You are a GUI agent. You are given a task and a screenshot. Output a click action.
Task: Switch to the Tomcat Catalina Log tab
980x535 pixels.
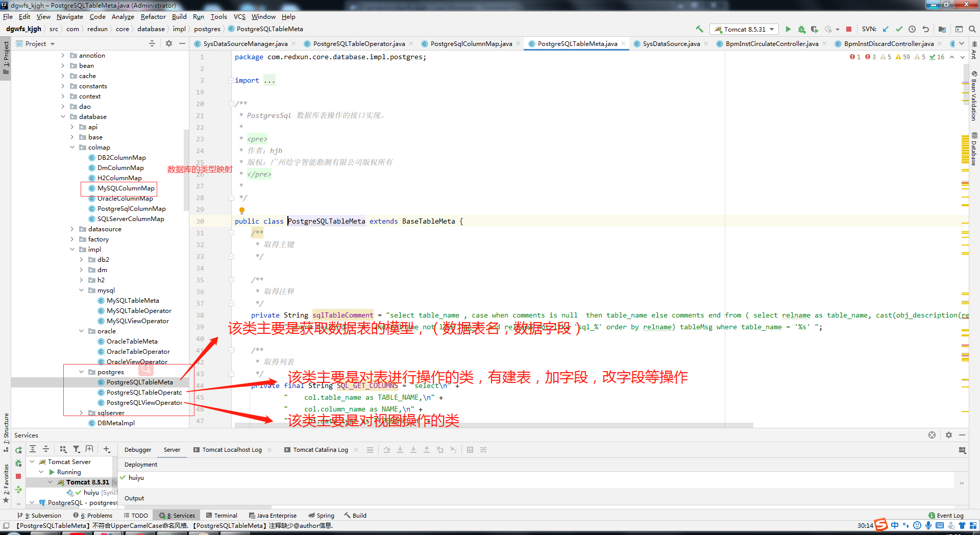coord(320,450)
